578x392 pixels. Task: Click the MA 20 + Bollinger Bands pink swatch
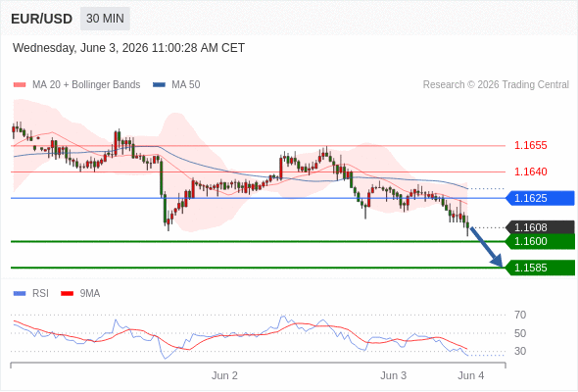20,85
